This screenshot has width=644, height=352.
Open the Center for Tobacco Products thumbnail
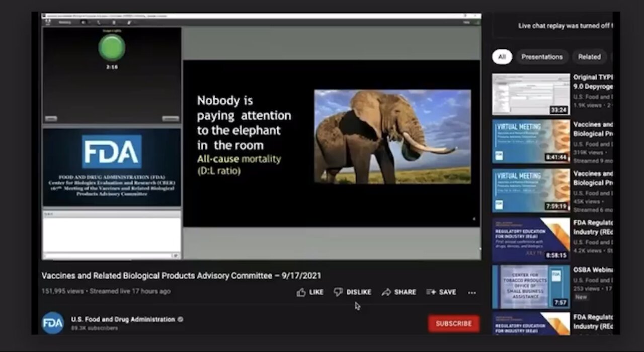pyautogui.click(x=531, y=287)
